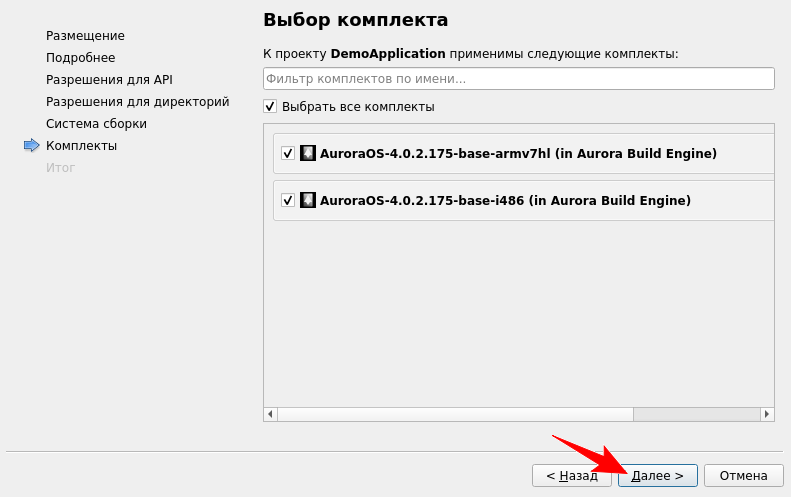Click the scrollbar's right arrow
The image size is (791, 497).
point(767,414)
